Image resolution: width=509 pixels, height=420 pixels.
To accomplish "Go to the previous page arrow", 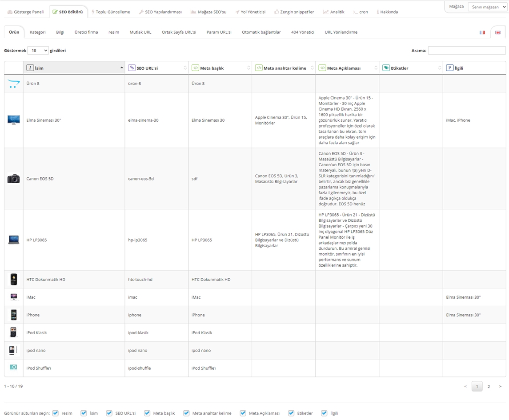I will 465,386.
